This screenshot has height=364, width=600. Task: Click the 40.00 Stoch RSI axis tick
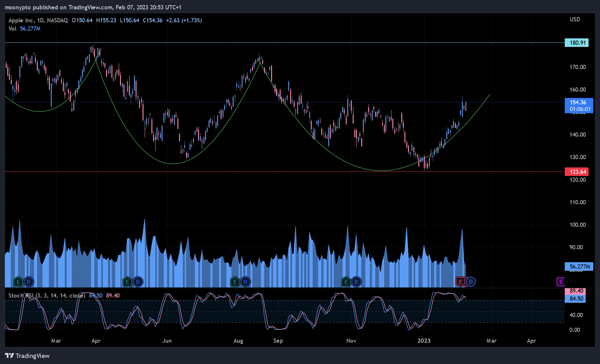[x=576, y=315]
